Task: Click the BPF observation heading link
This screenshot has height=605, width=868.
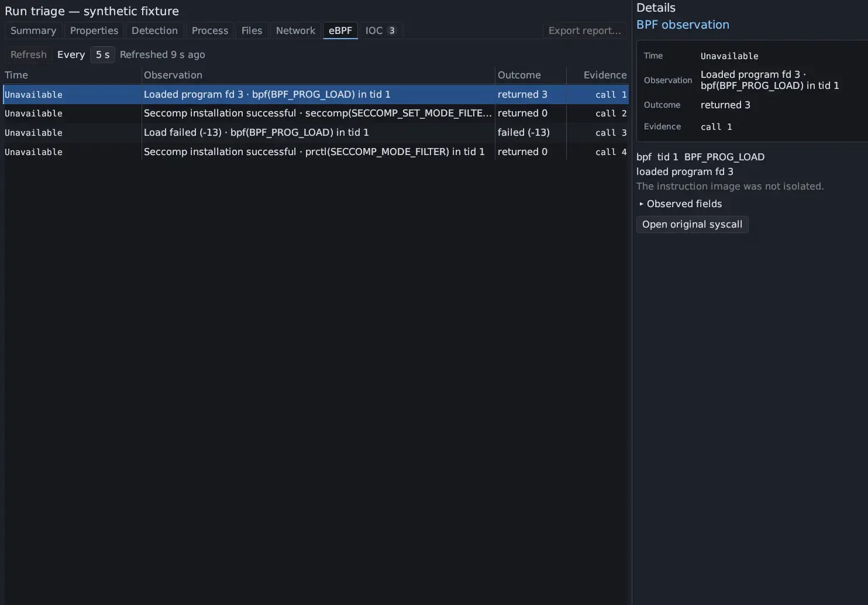Action: [x=683, y=25]
